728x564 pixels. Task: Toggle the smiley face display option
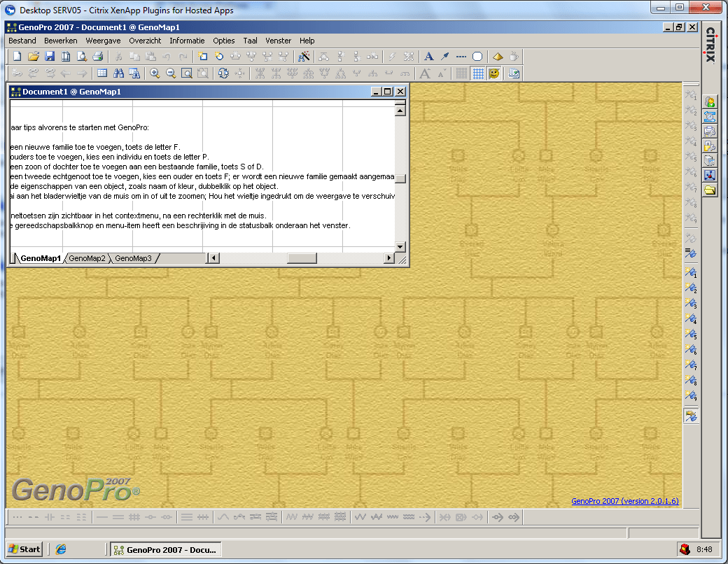click(494, 73)
